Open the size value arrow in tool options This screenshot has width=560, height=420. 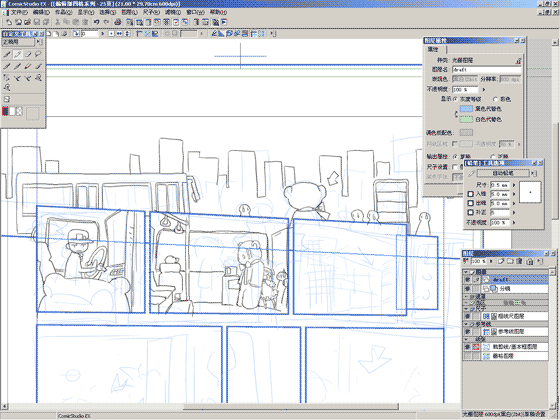pos(514,185)
